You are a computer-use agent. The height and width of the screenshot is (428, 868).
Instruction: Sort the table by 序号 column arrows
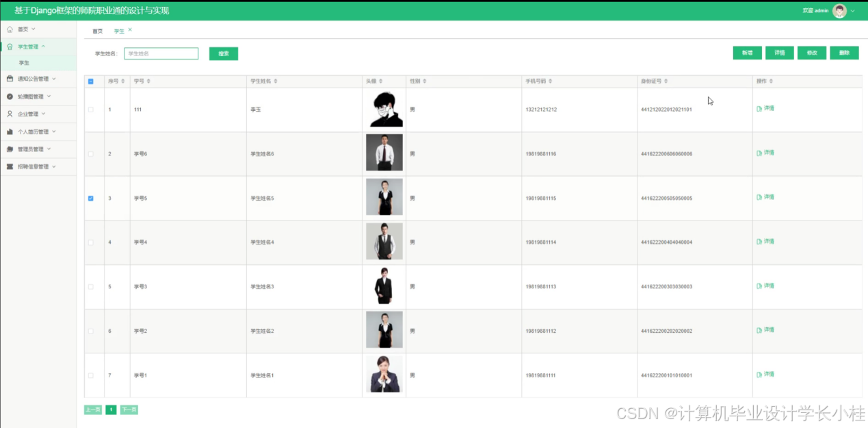[123, 81]
